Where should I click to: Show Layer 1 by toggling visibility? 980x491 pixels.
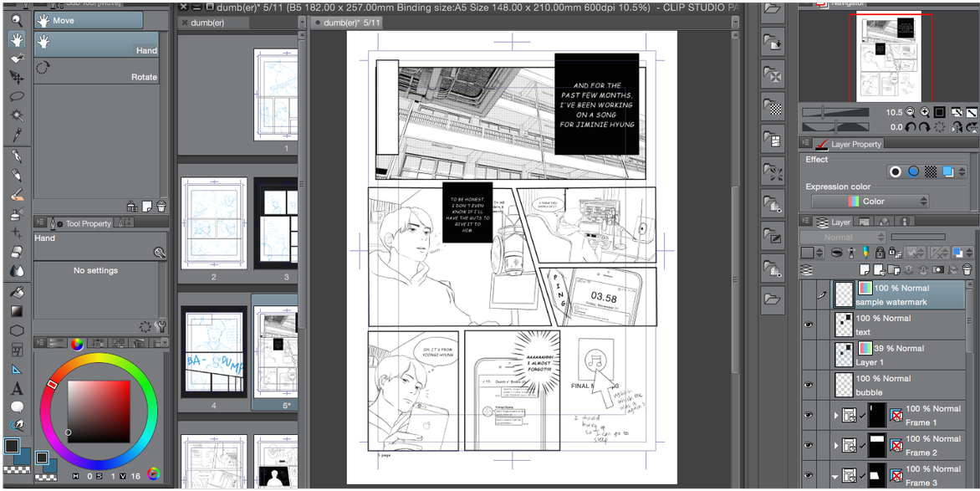[809, 355]
